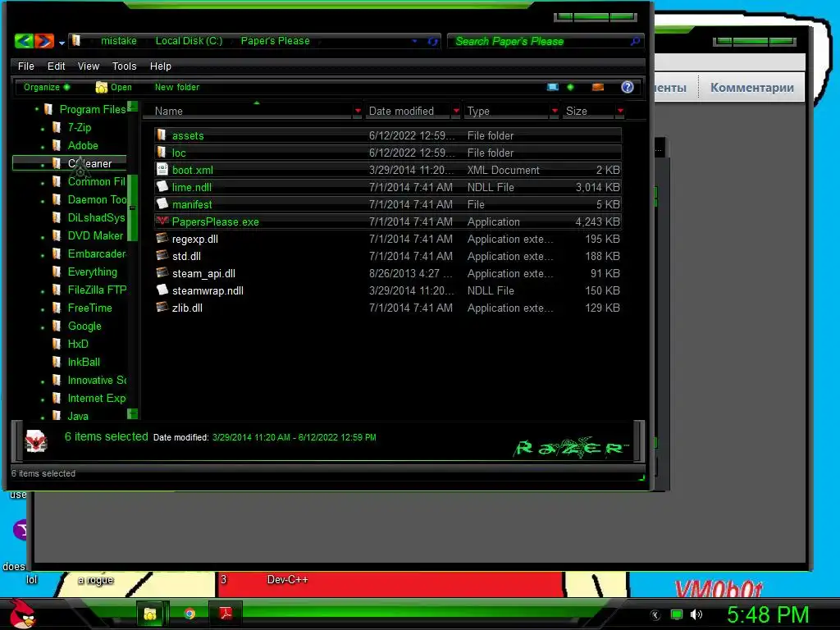The height and width of the screenshot is (630, 840).
Task: Click the Angry Birds start button
Action: (x=23, y=614)
